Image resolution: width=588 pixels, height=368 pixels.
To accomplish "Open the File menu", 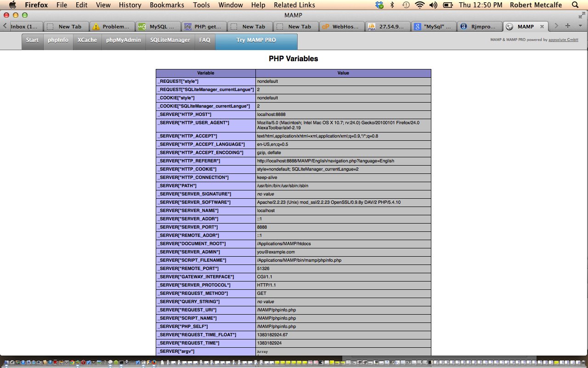I will (x=62, y=5).
